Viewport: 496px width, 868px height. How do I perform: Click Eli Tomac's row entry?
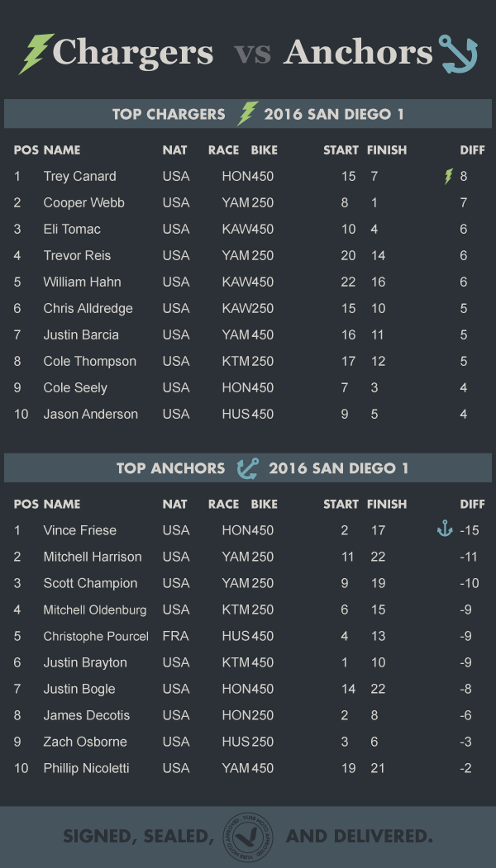(248, 229)
